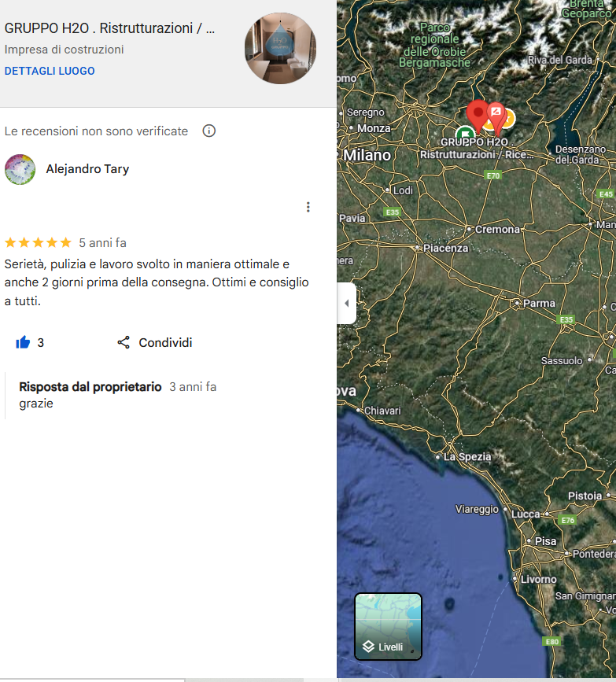Like the review with thumbs-up icon
This screenshot has height=682, width=616.
pos(23,343)
